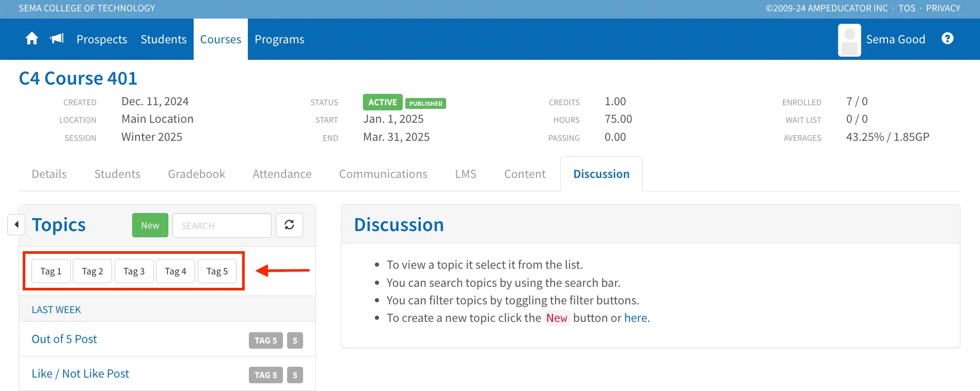Open the TOS link
Image resolution: width=980 pixels, height=391 pixels.
click(x=907, y=8)
